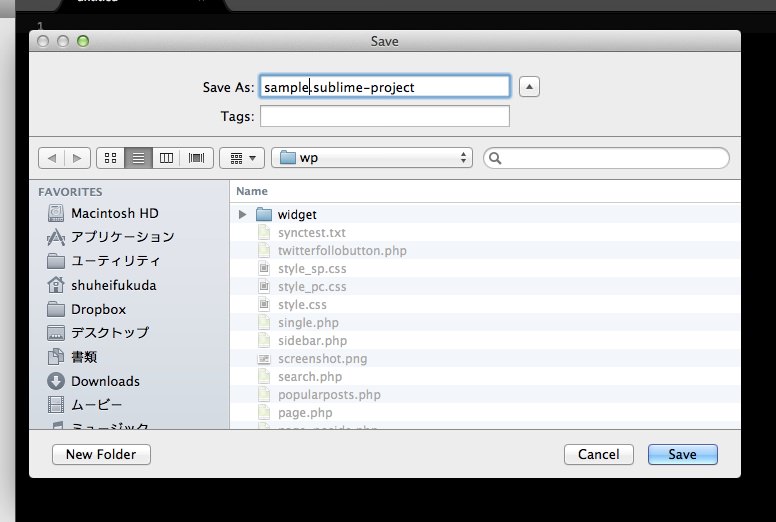Select Macintosh HD in the sidebar
Screen dimensions: 776x522
click(x=103, y=213)
